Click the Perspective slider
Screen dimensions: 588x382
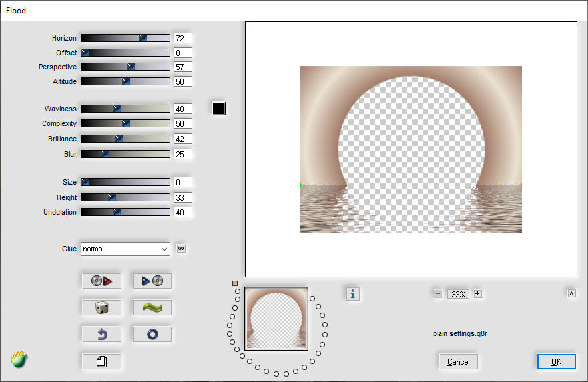click(125, 67)
